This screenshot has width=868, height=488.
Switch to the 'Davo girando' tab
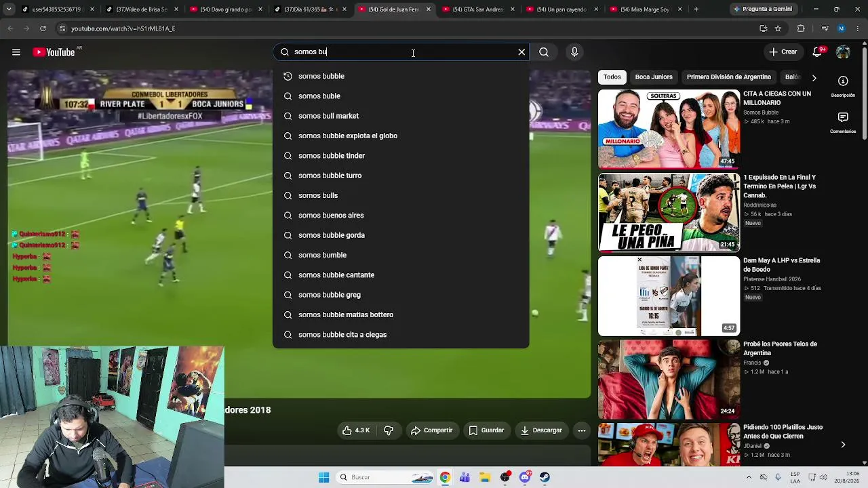(226, 9)
